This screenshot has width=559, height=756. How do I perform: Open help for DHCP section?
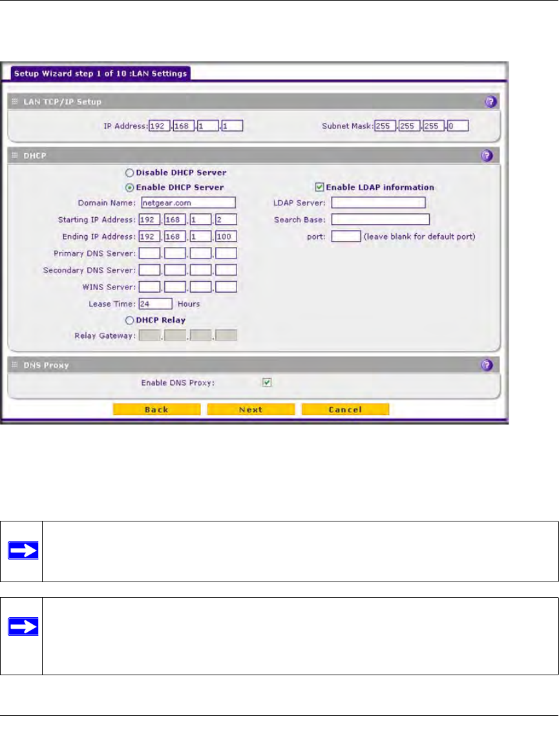[x=487, y=155]
